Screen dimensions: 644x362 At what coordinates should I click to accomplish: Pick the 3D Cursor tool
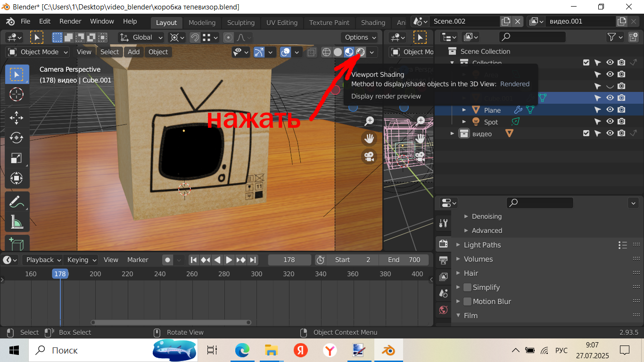click(x=17, y=94)
